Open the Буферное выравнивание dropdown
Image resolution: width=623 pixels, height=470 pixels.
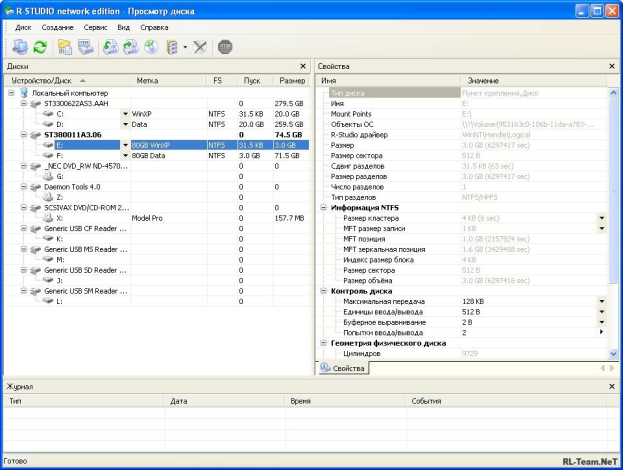coord(602,322)
